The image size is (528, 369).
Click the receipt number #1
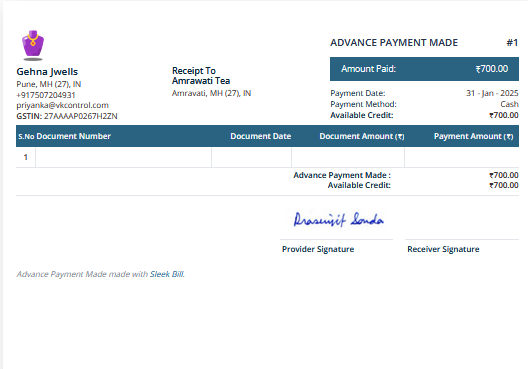tap(512, 43)
